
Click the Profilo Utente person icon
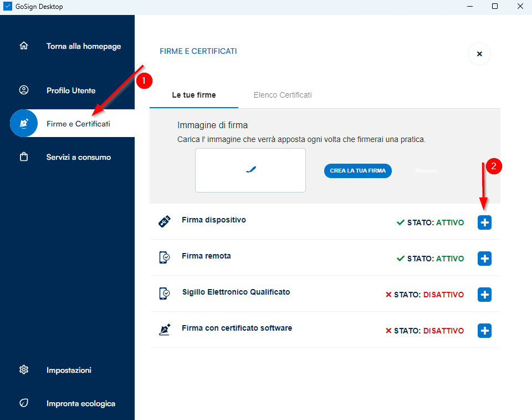[x=23, y=90]
